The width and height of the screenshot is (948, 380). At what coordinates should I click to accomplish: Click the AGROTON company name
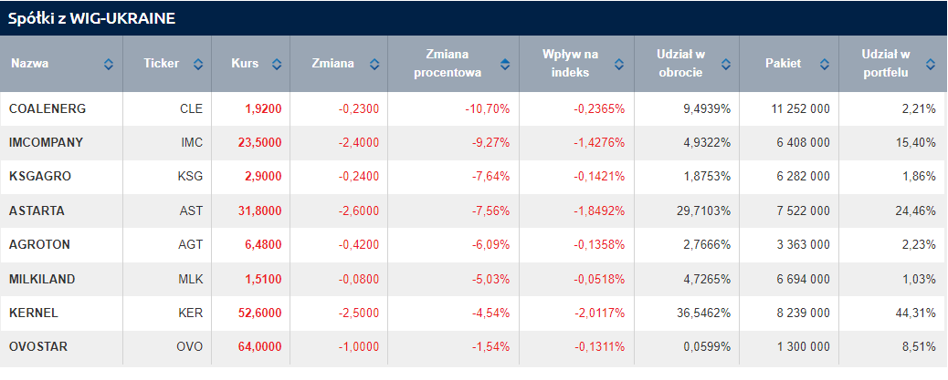tap(39, 245)
